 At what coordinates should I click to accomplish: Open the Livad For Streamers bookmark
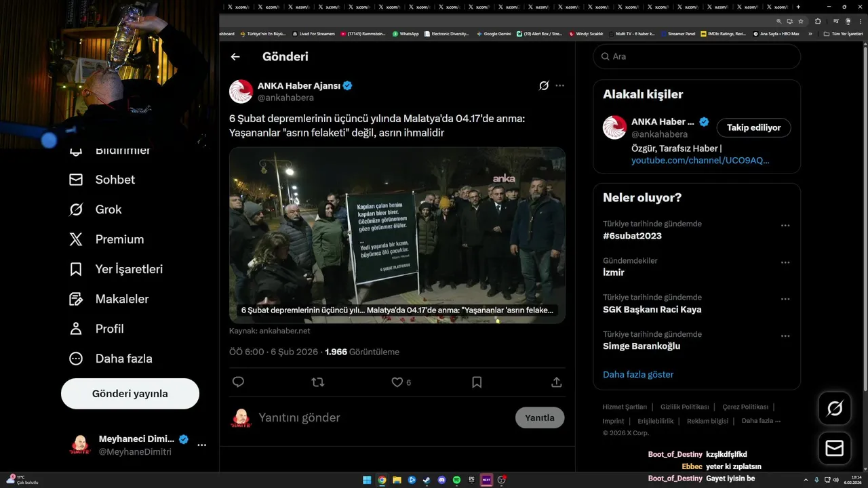coord(313,34)
